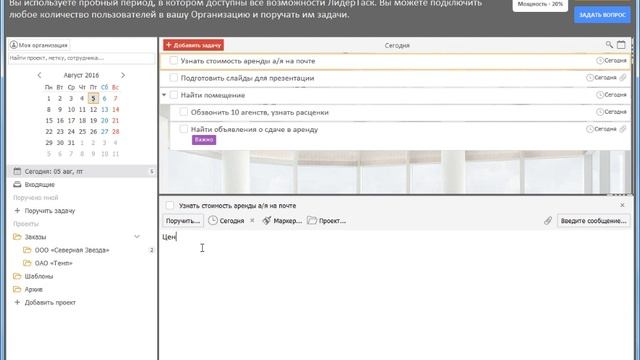Click the assign button in detail panel

click(x=182, y=220)
